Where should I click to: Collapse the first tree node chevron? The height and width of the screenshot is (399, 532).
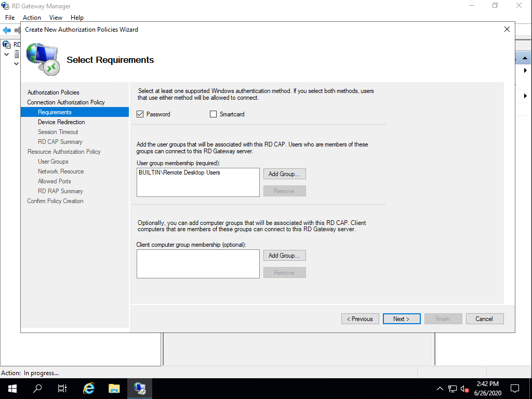coord(6,54)
